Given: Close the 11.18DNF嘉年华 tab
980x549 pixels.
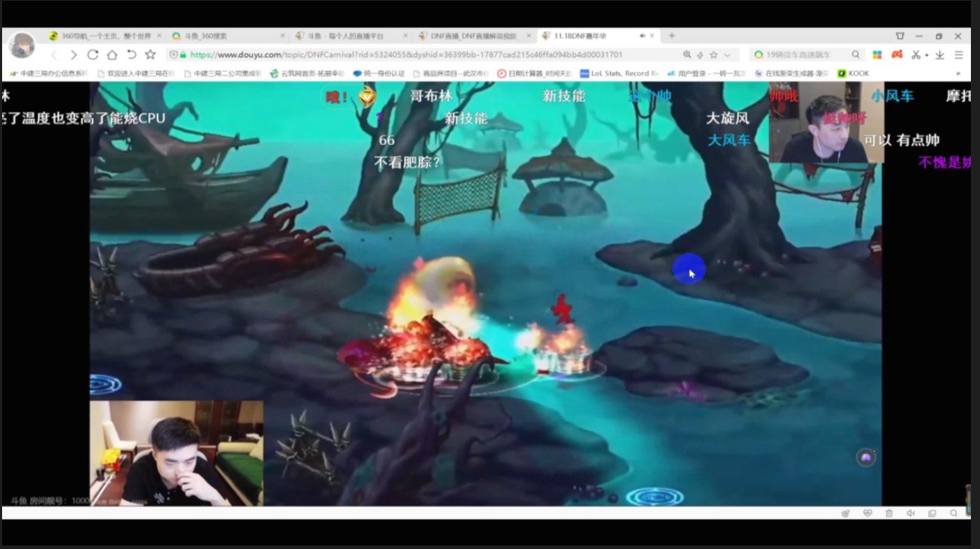Looking at the screenshot, I should (x=653, y=36).
